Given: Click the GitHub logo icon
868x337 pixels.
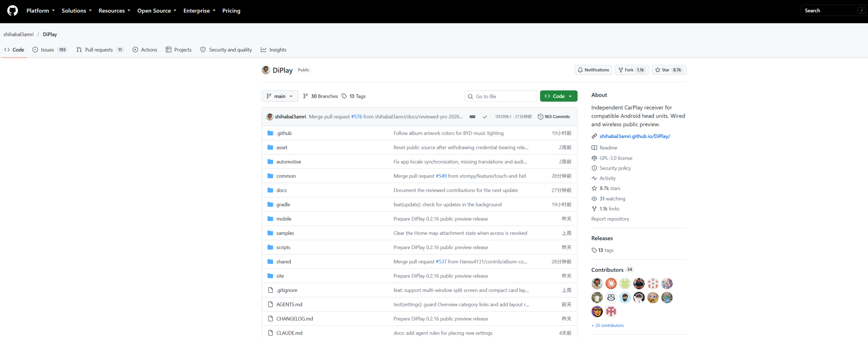Looking at the screenshot, I should point(13,11).
